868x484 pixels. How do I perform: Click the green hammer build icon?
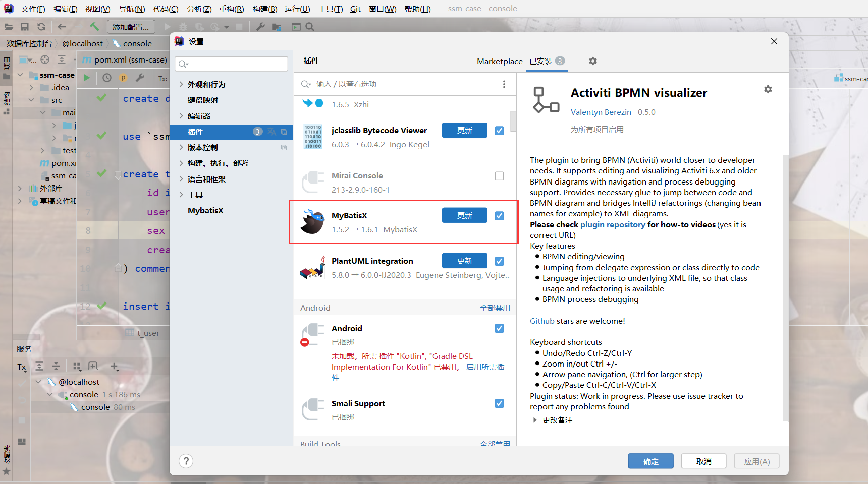pyautogui.click(x=94, y=26)
